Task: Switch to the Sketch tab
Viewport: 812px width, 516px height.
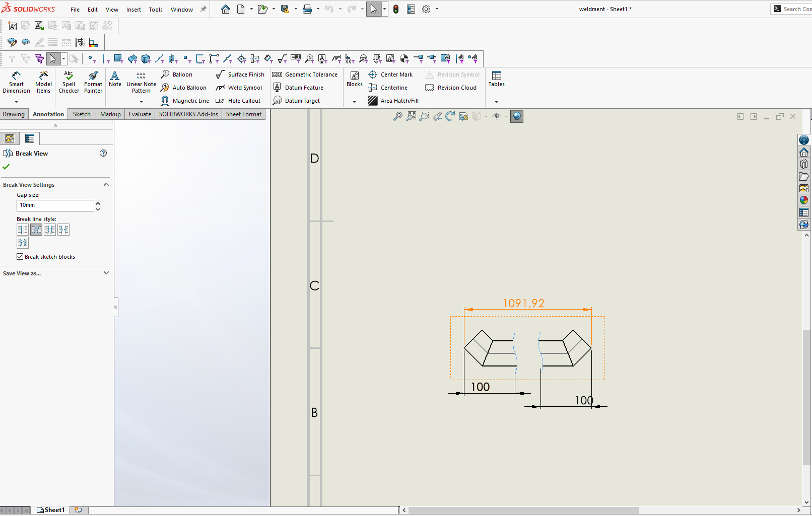Action: 82,114
